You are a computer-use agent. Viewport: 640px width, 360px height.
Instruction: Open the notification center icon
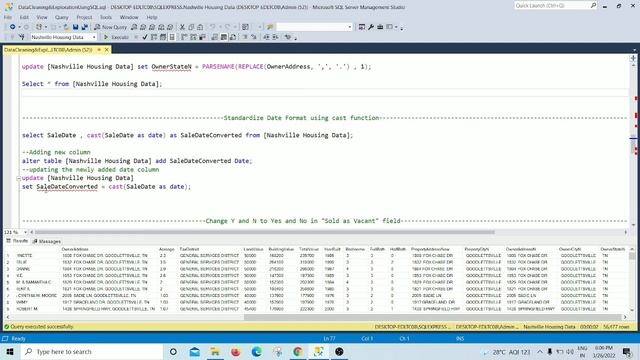[627, 351]
